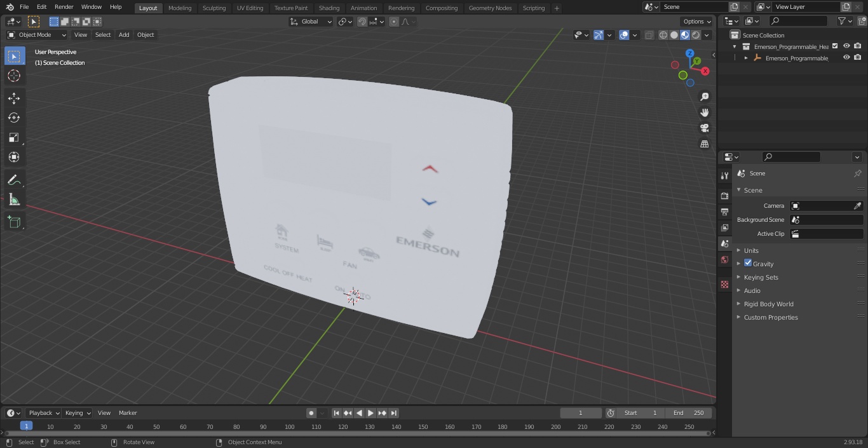The image size is (868, 448).
Task: Open the Global transform orientation dropdown
Action: tap(311, 22)
